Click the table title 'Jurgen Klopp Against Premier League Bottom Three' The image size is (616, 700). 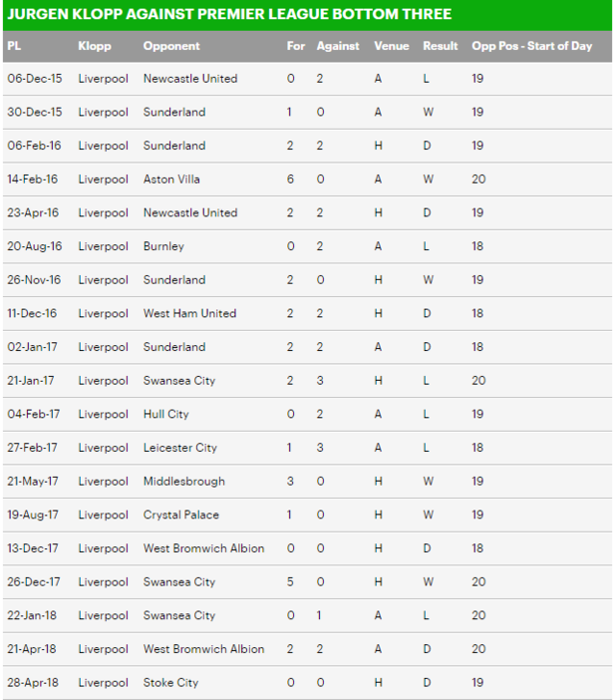click(x=229, y=14)
